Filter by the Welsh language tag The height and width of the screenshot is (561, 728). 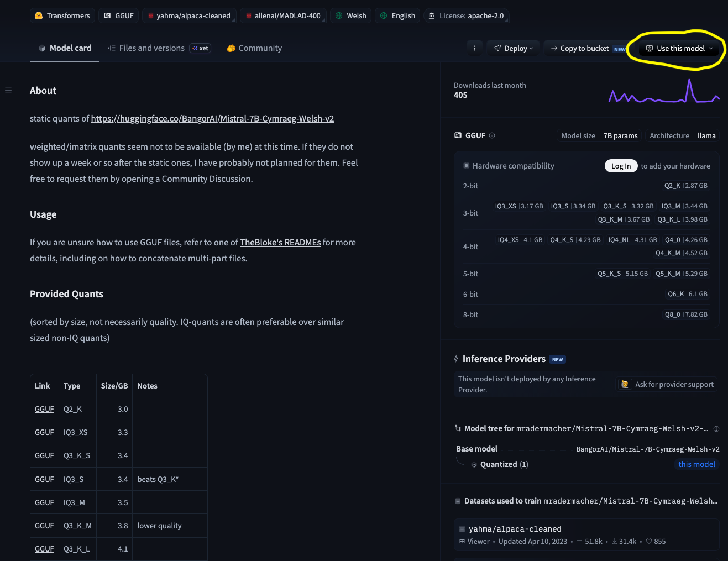click(x=350, y=15)
